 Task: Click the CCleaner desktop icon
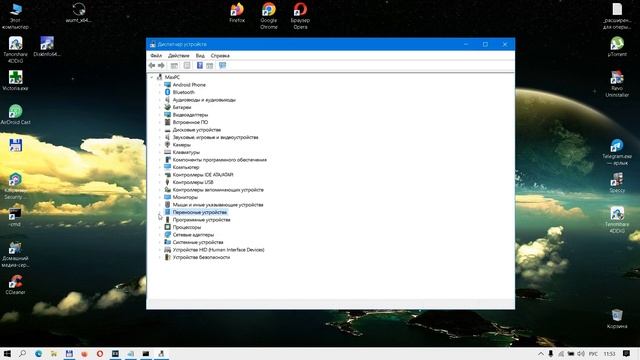click(x=16, y=284)
